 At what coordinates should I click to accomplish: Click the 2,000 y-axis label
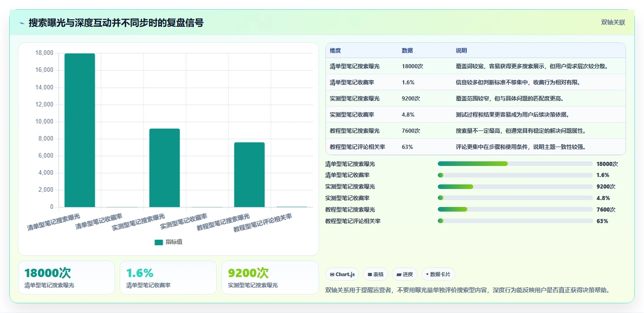pos(46,190)
